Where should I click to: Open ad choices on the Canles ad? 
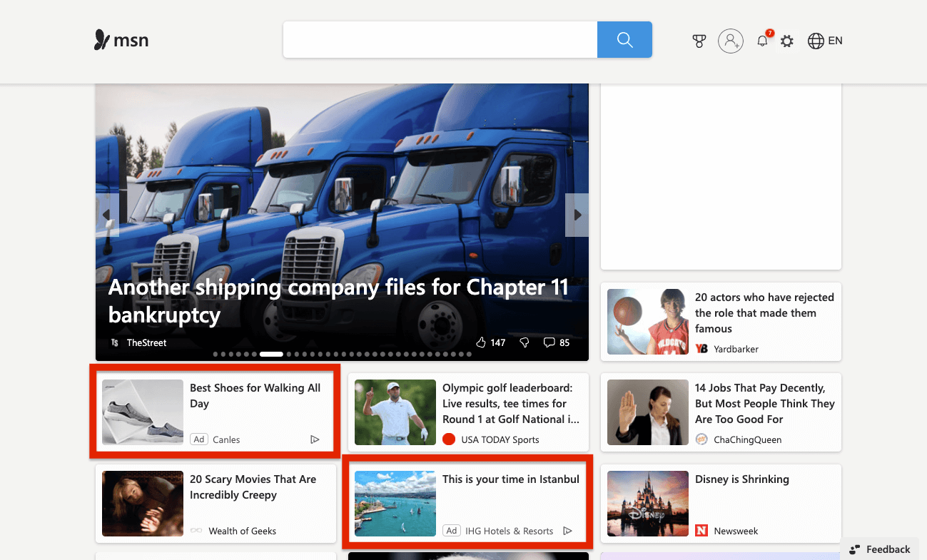315,439
